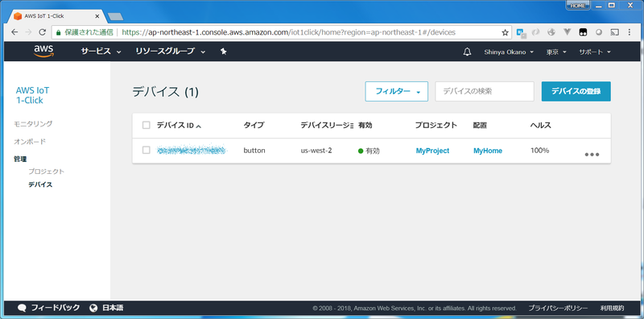Open the フィルター dropdown

click(397, 91)
